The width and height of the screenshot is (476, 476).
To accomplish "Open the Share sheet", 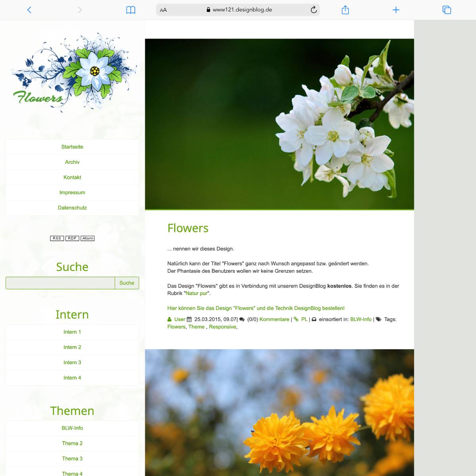I will pos(345,10).
